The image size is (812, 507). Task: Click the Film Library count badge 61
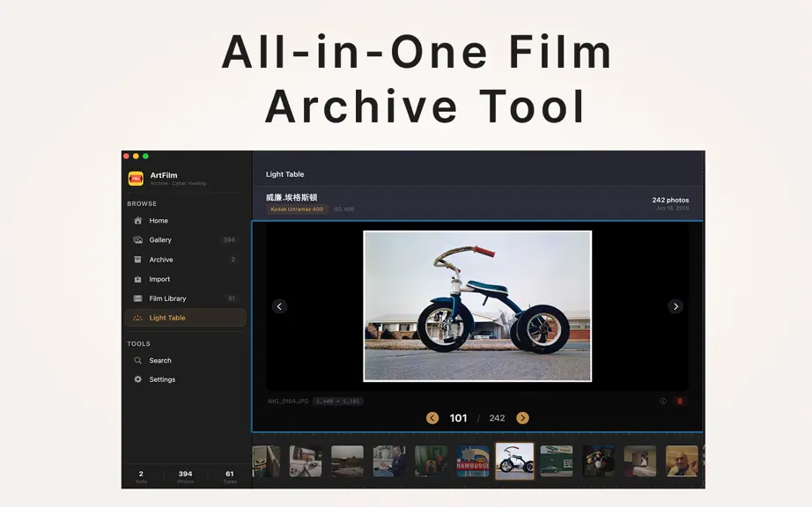(232, 298)
